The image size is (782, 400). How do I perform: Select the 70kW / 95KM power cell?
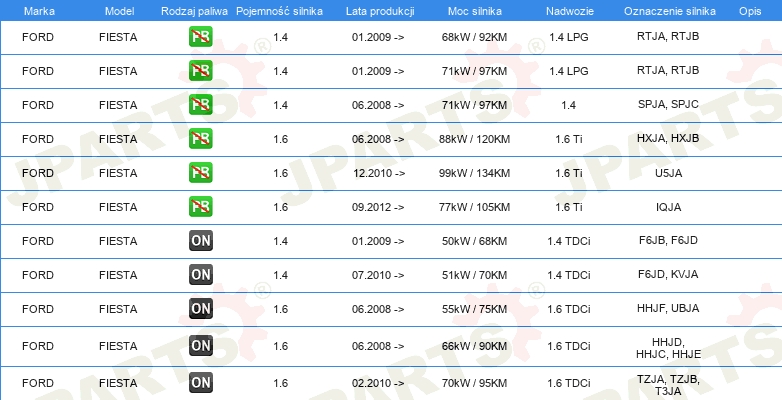point(474,383)
